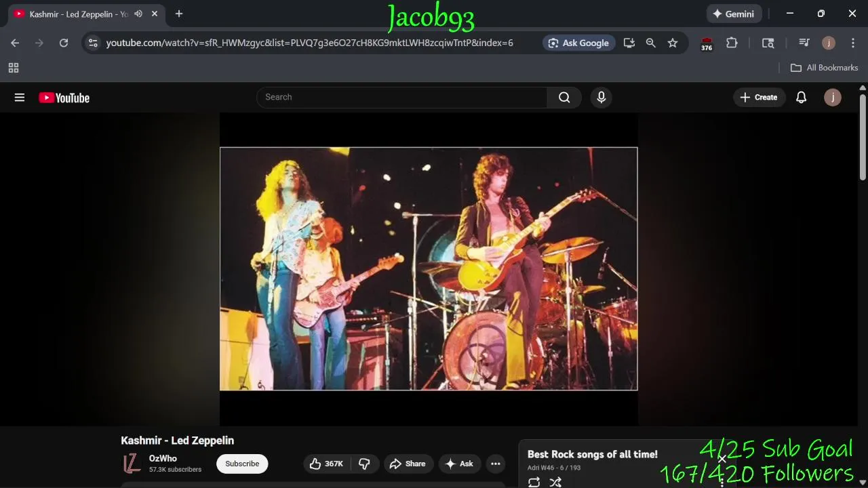Open the YouTube hamburger guide menu
The image size is (868, 488).
(20, 98)
